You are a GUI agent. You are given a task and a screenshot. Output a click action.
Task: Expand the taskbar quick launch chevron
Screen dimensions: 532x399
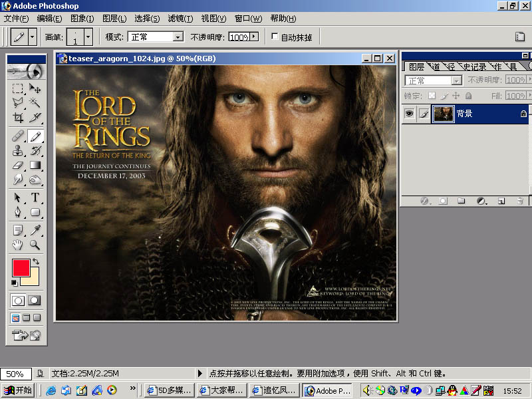pos(132,388)
